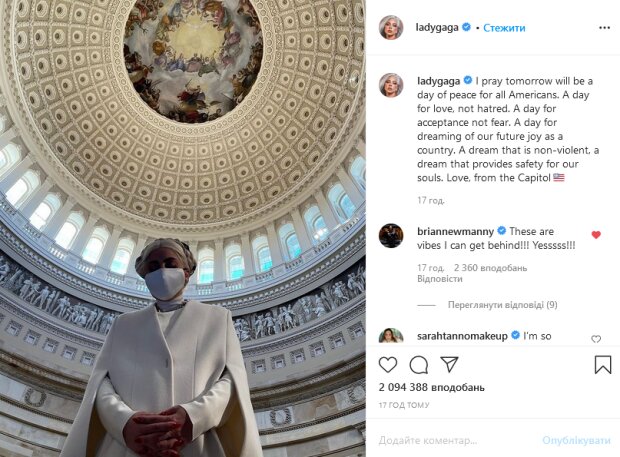Screen dimensions: 620x457
Task: Open the comment bubble icon
Action: (x=419, y=364)
